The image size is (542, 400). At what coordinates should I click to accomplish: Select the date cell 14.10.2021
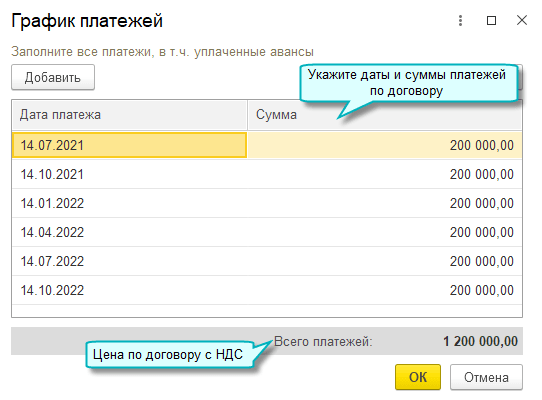pyautogui.click(x=129, y=174)
